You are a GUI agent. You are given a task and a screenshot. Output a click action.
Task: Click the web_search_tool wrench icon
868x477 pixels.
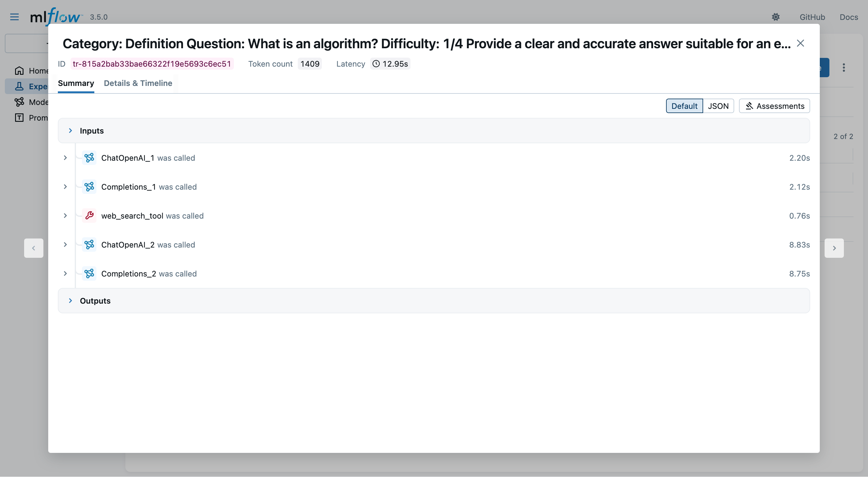tap(89, 216)
